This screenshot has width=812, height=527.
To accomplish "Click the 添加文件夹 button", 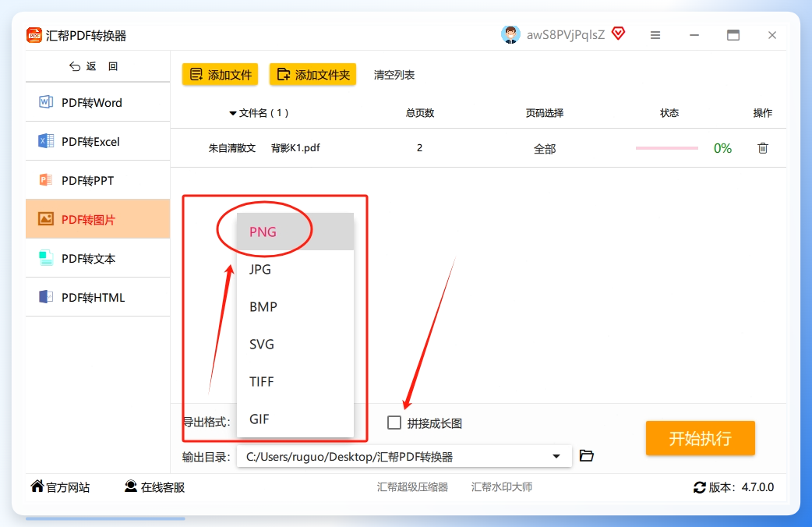I will pos(312,75).
